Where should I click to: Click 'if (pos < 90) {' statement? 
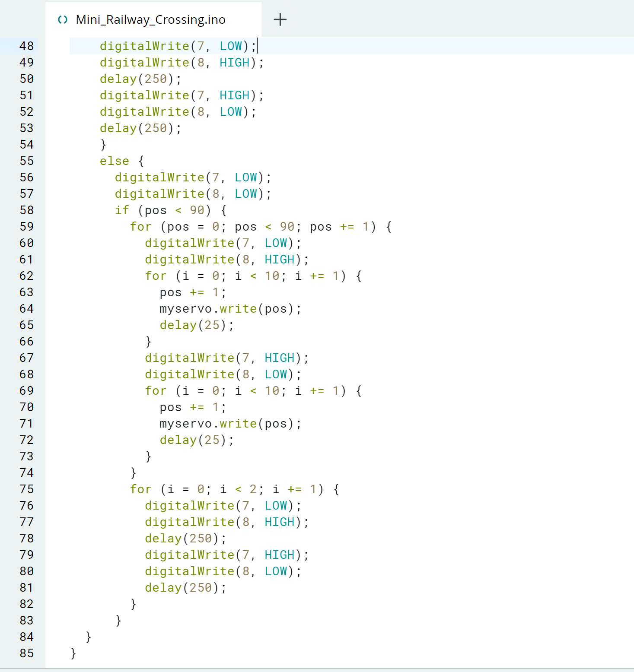[171, 210]
